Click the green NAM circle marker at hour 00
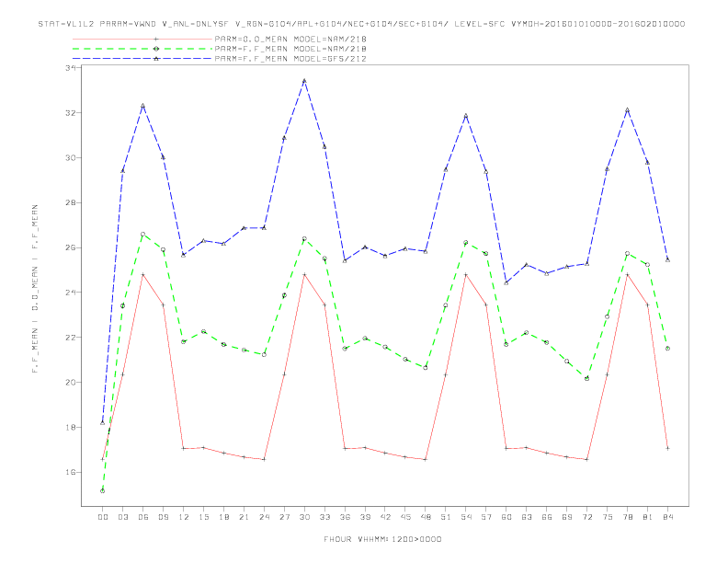The height and width of the screenshot is (563, 728). [x=103, y=490]
